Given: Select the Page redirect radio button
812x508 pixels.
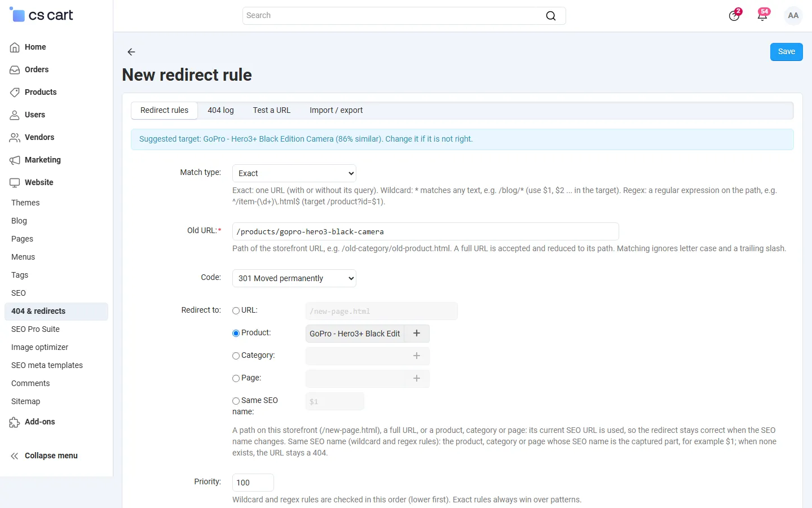Looking at the screenshot, I should pos(236,379).
